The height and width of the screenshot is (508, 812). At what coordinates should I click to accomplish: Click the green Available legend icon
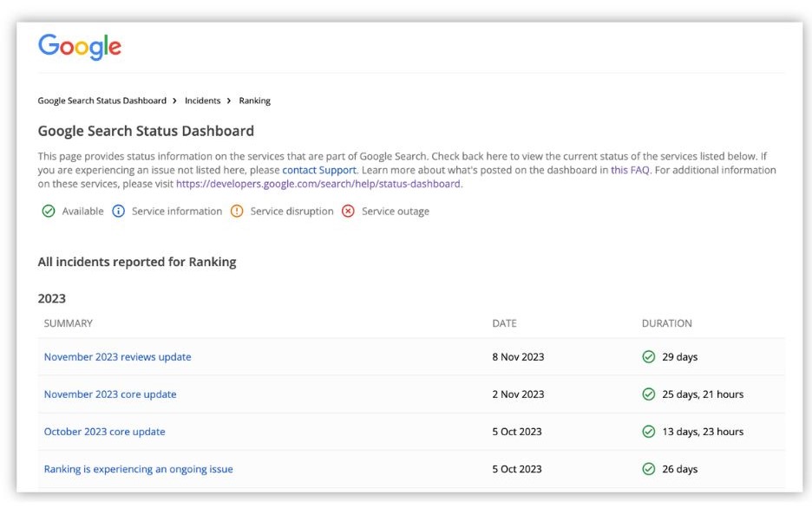49,212
